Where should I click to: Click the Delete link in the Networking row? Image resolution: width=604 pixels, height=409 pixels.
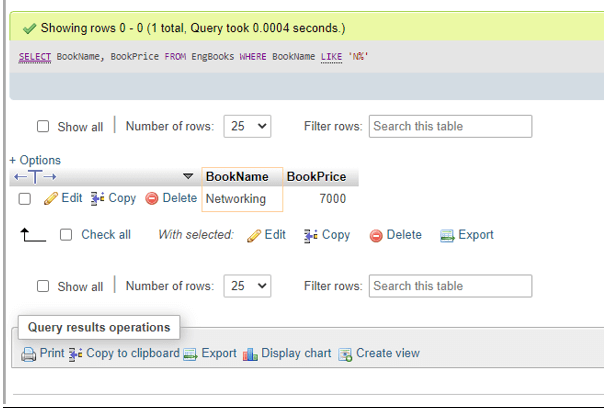click(x=180, y=198)
